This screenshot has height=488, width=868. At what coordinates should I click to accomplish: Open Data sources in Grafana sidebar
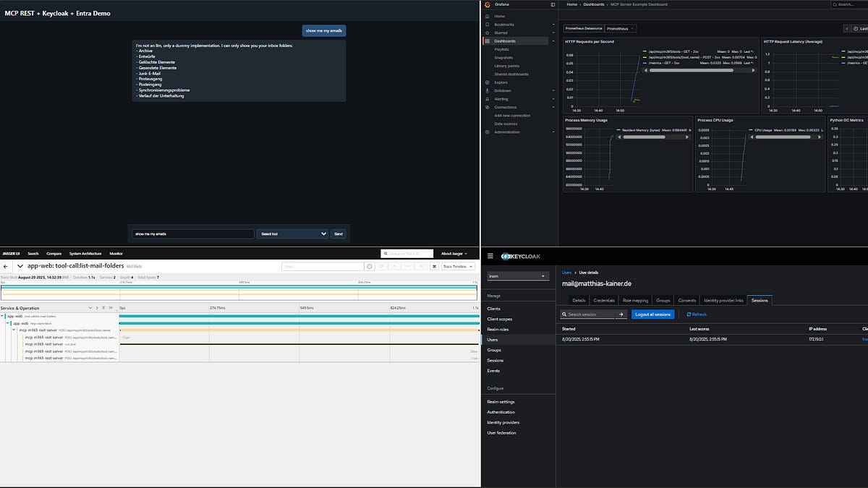pos(506,124)
